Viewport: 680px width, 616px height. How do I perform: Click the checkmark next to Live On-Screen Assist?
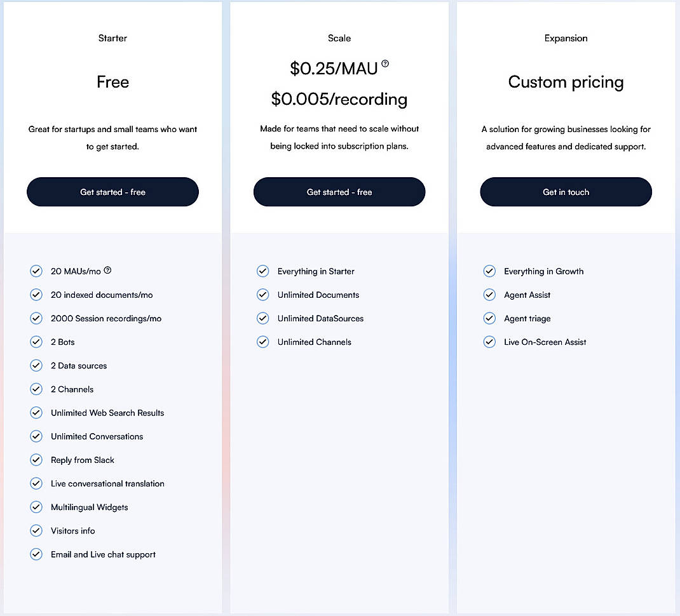(x=489, y=342)
